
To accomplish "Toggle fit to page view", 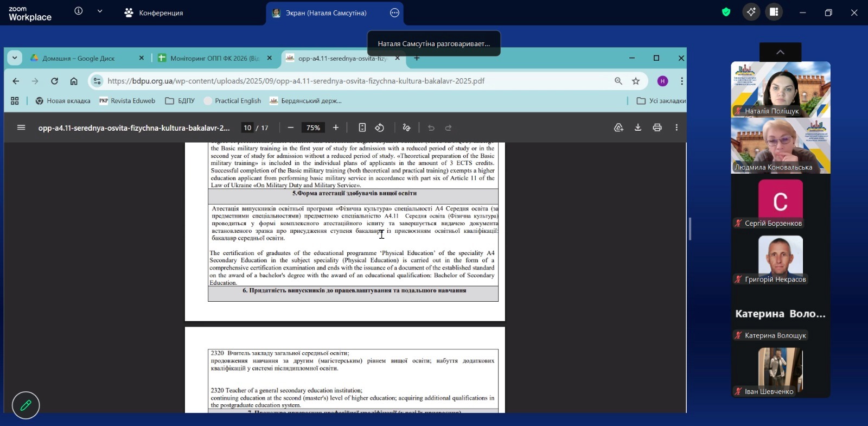I will point(362,128).
